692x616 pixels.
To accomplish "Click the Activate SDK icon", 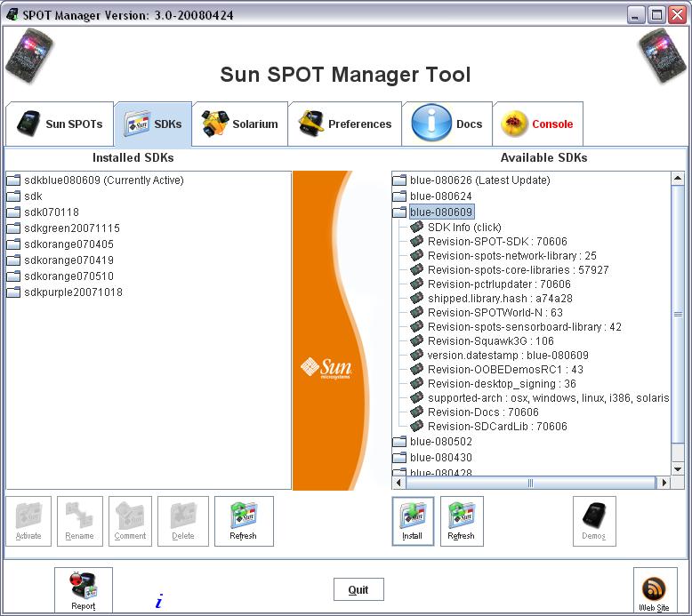I will [x=28, y=520].
